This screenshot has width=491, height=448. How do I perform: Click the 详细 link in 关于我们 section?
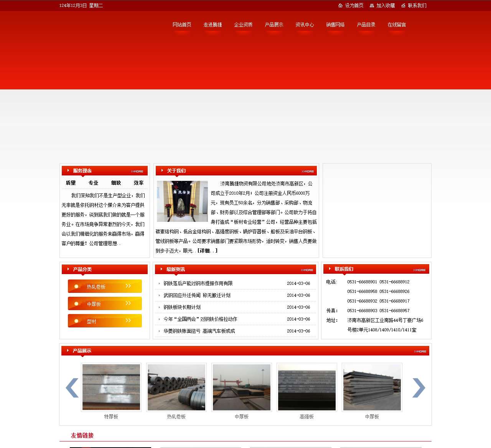pyautogui.click(x=207, y=251)
